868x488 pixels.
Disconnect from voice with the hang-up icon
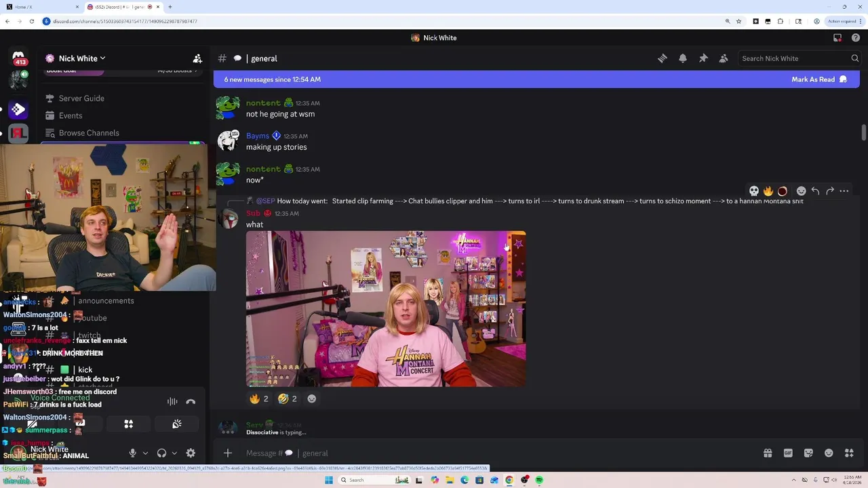click(191, 401)
